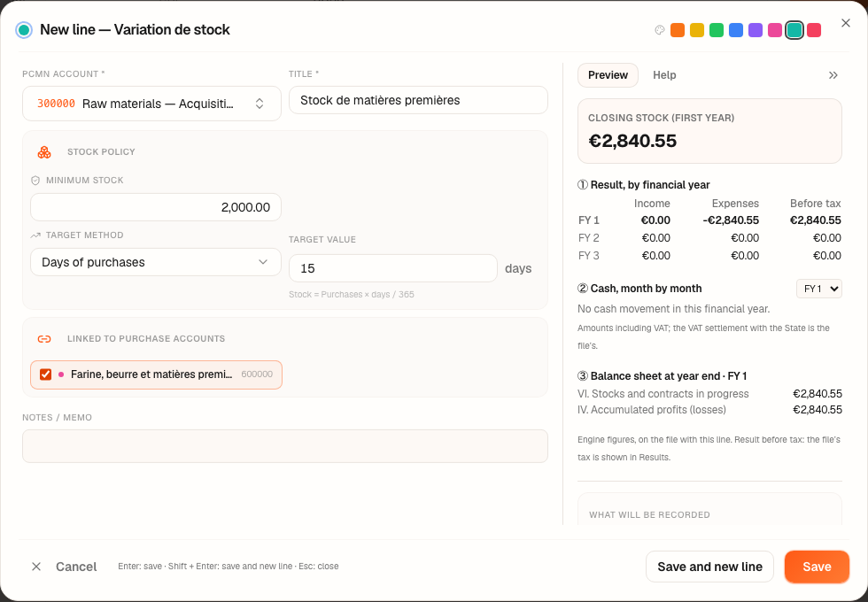Switch to the Preview tab

(x=608, y=75)
